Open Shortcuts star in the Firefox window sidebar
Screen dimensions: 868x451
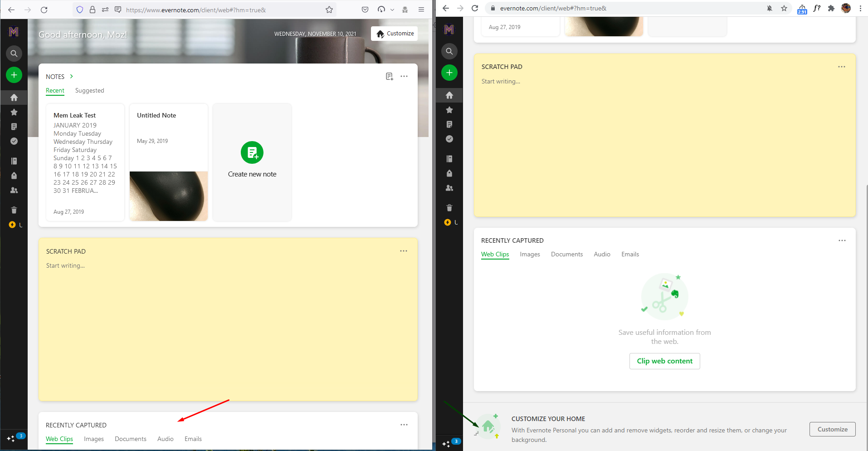14,112
